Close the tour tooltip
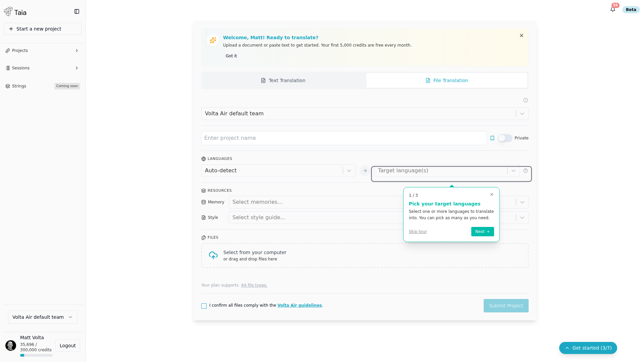 [492, 194]
